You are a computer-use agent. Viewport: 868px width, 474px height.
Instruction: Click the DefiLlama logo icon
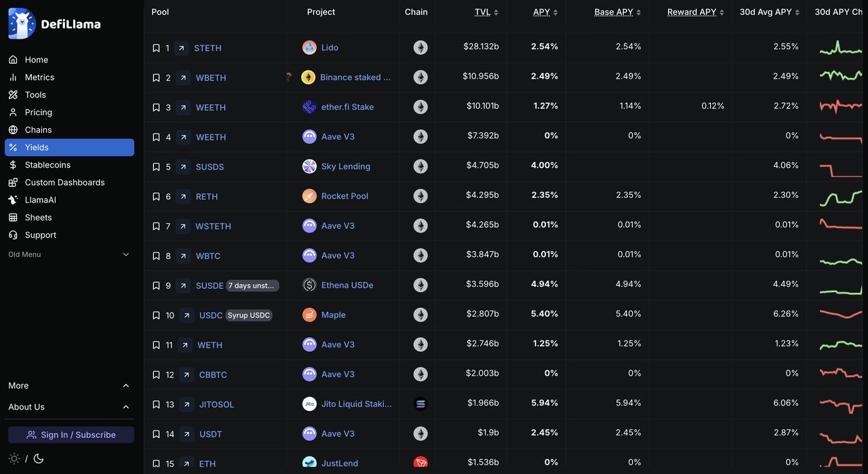(x=22, y=24)
